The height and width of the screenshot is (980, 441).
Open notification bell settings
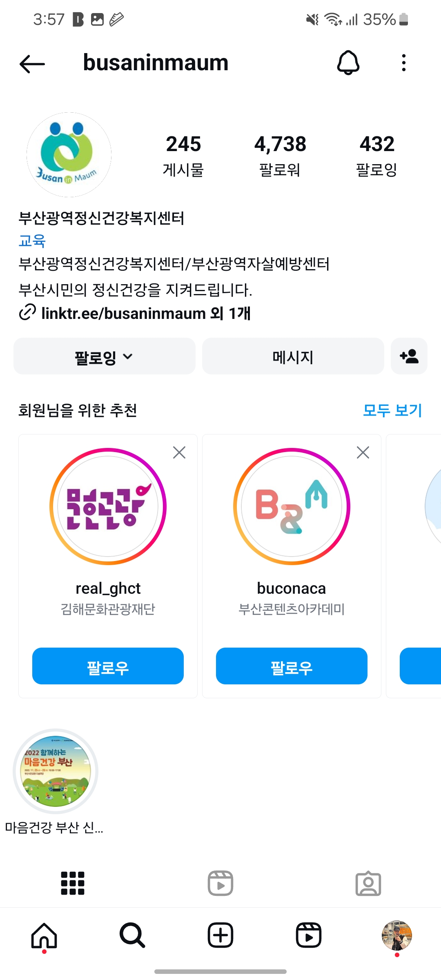pos(348,63)
